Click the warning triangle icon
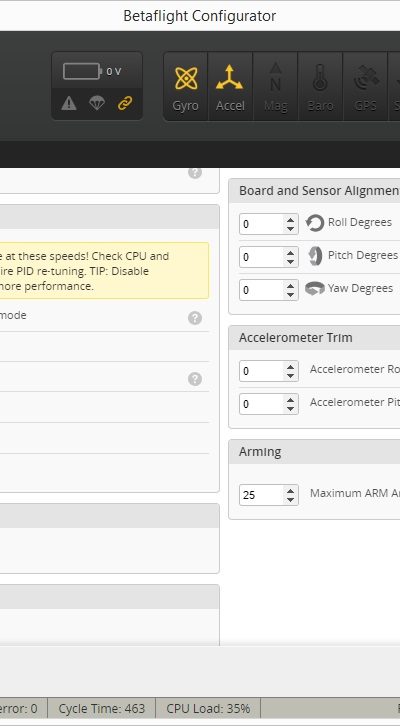Viewport: 400px width, 726px height. (x=69, y=103)
